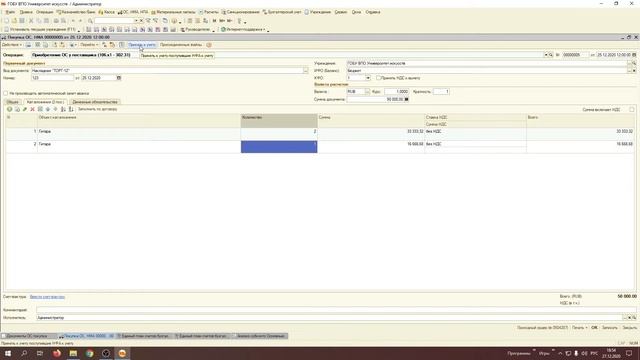The width and height of the screenshot is (640, 360).
Task: Click the green add row icon
Action: click(x=9, y=109)
